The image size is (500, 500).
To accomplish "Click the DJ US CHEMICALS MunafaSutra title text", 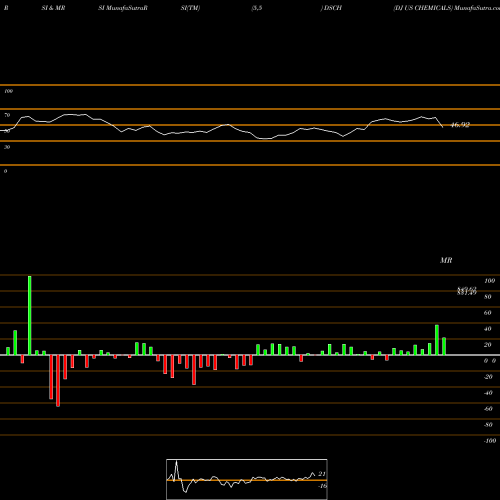I will (447, 8).
